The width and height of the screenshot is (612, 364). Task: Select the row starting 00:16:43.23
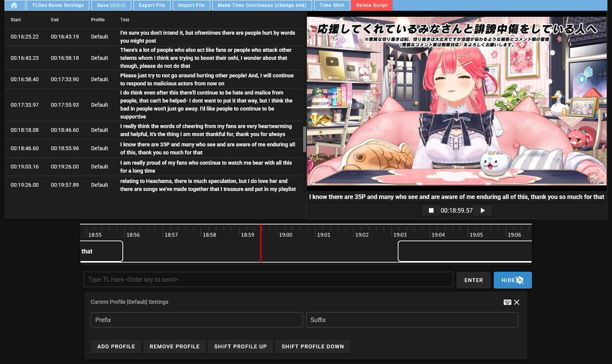tap(154, 58)
